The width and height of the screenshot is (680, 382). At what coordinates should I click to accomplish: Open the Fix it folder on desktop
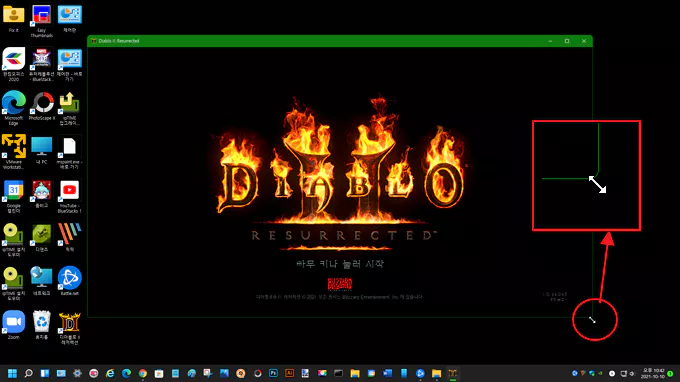(13, 18)
